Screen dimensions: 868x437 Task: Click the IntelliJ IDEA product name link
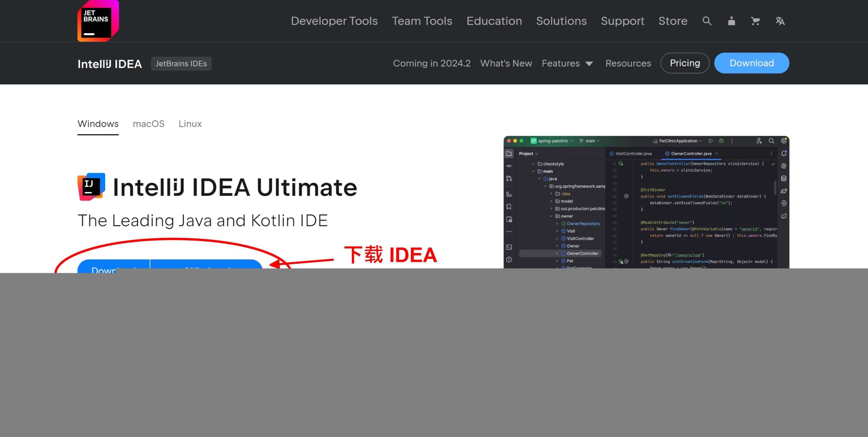click(x=110, y=64)
